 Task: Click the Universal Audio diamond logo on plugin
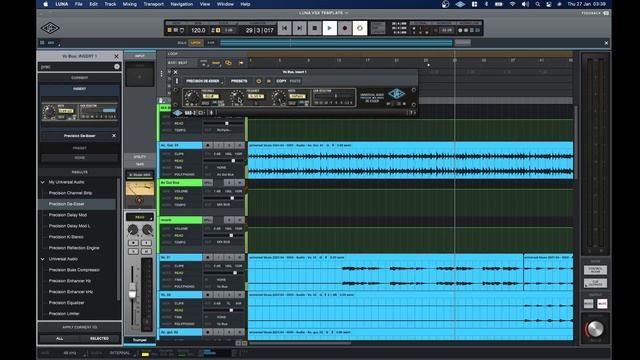(396, 94)
